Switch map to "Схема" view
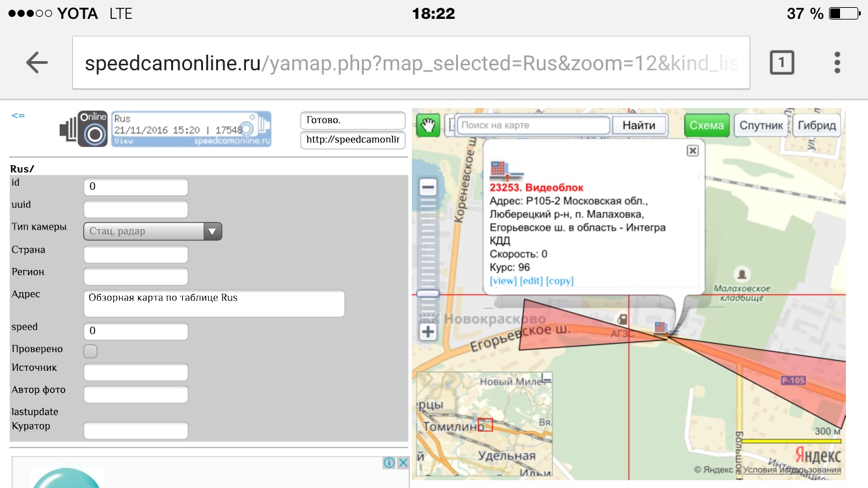868x488 pixels. click(x=707, y=125)
